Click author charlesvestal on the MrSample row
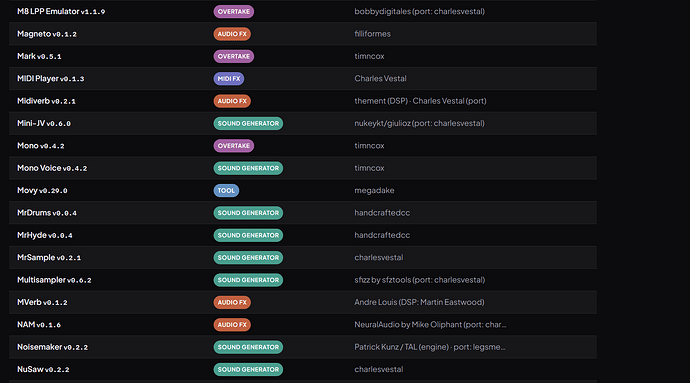The image size is (690, 383). tap(378, 258)
